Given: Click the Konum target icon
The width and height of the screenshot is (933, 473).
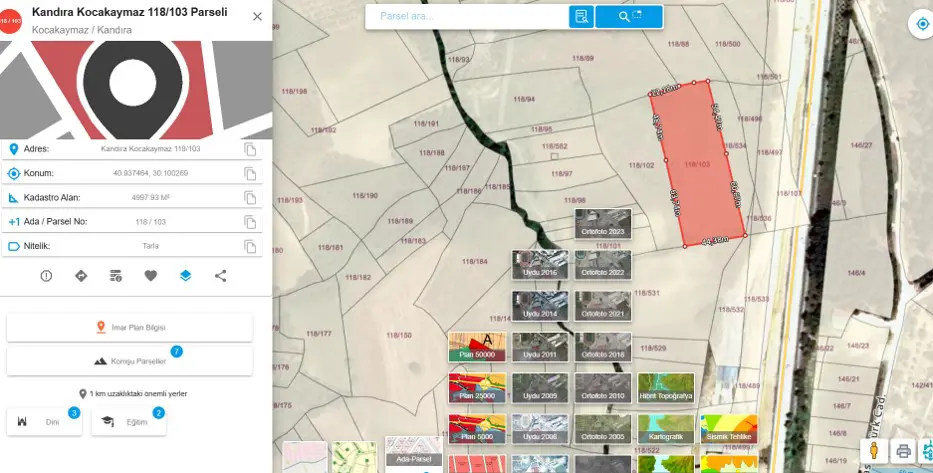Looking at the screenshot, I should [14, 174].
